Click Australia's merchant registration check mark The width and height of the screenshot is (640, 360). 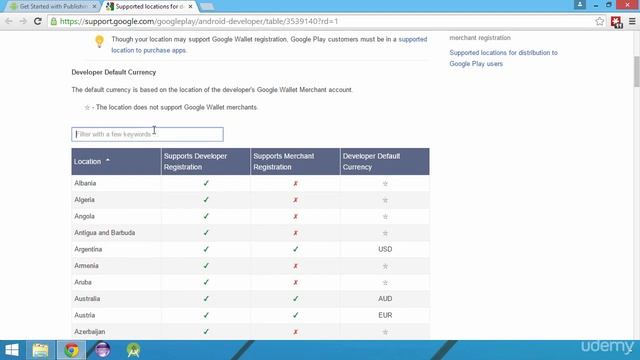296,299
